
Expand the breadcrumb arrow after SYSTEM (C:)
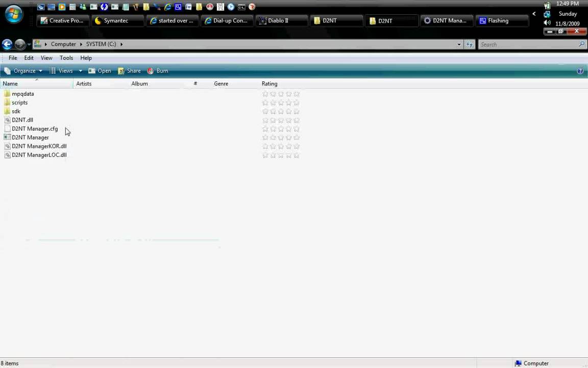[x=121, y=44]
